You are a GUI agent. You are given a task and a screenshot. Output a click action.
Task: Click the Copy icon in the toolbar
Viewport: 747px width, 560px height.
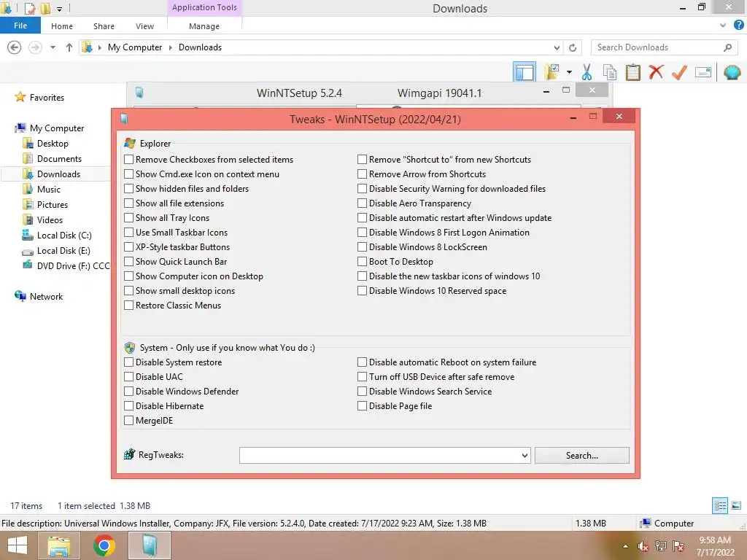pos(609,72)
